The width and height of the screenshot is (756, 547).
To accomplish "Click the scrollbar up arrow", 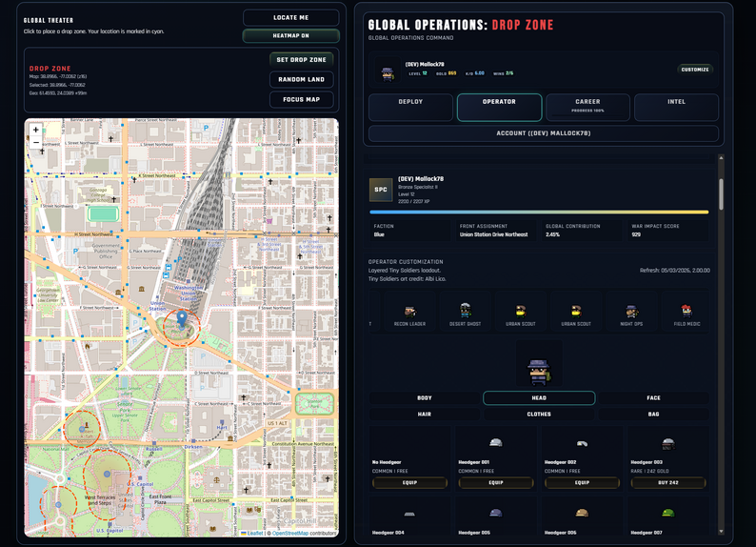I will (722, 158).
